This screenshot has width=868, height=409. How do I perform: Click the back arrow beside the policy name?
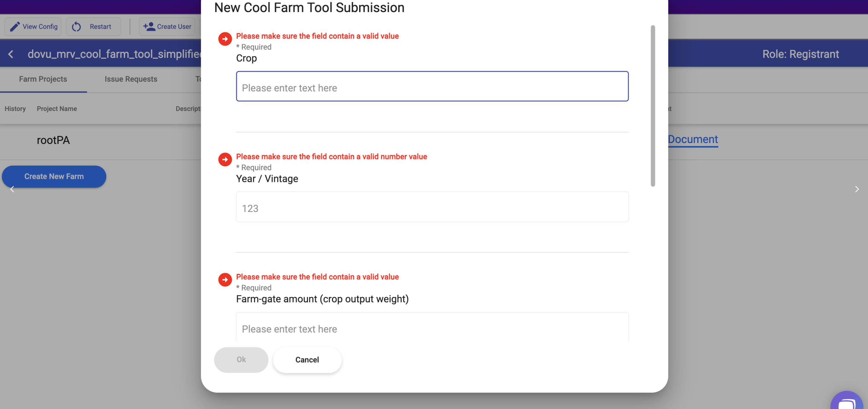click(11, 54)
